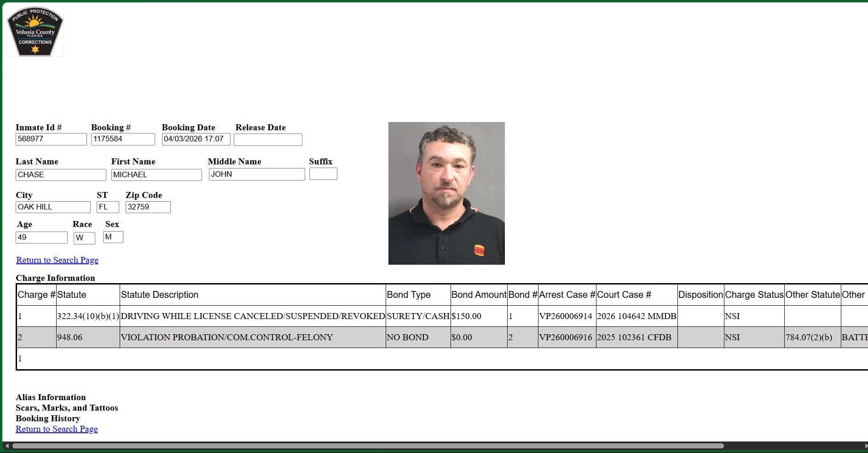Focus the Sex field

pyautogui.click(x=113, y=237)
